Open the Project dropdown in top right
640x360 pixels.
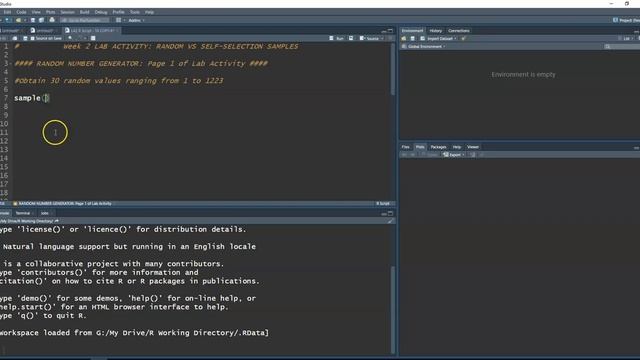tap(626, 20)
